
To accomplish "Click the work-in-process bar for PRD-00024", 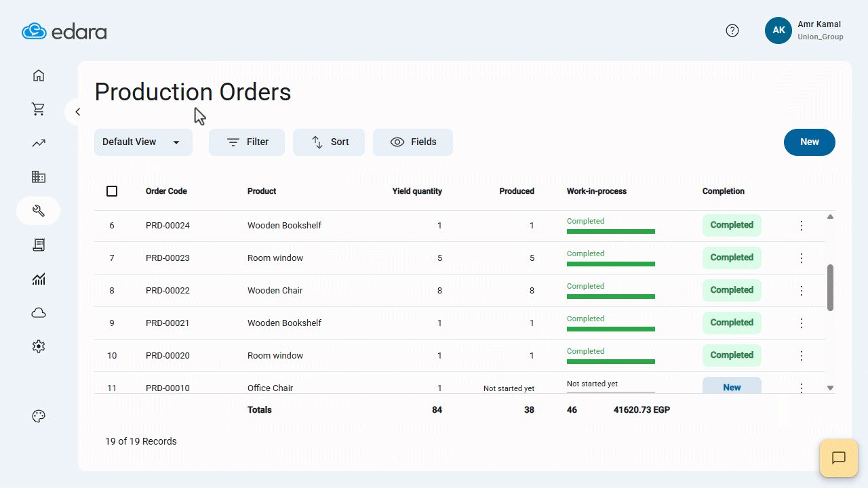I will tap(611, 232).
